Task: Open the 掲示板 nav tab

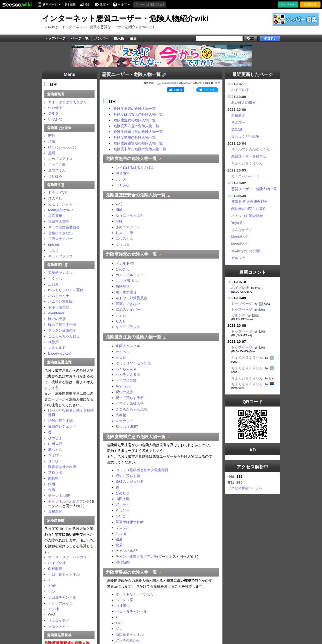Action: point(119,38)
